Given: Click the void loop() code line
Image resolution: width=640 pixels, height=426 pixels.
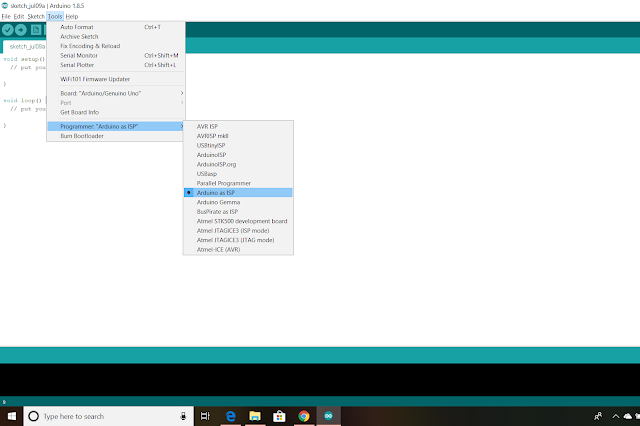Looking at the screenshot, I should coord(22,100).
